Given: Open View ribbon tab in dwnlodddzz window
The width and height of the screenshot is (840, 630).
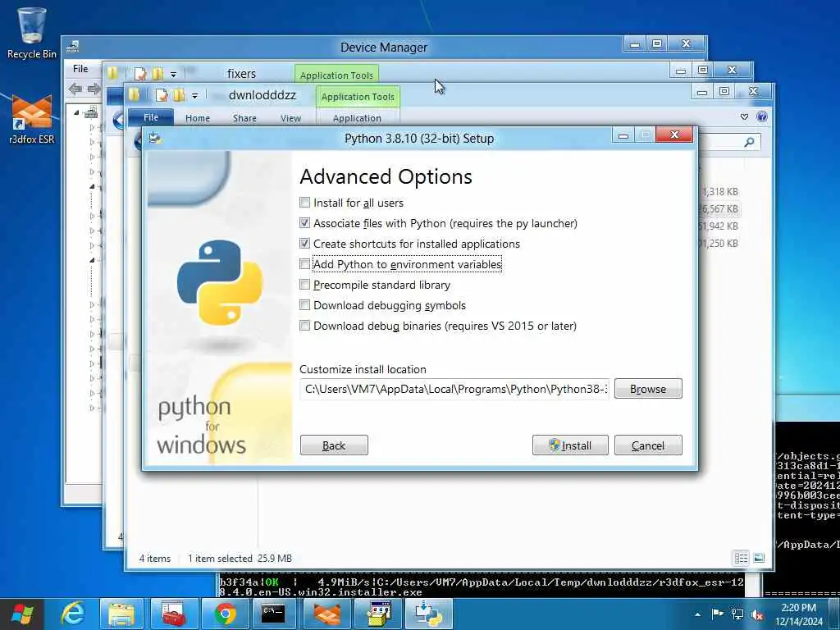Looking at the screenshot, I should pyautogui.click(x=291, y=118).
